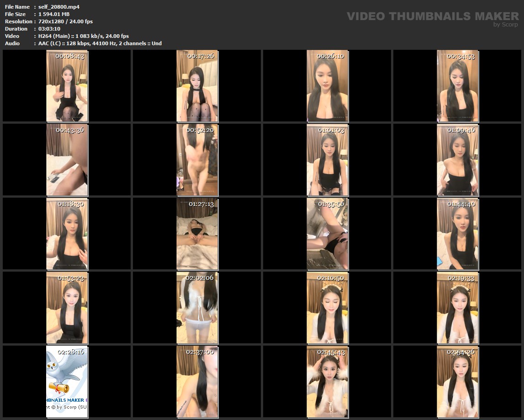Image resolution: width=524 pixels, height=420 pixels.
Task: Click the owl logo thumbnail at 02:28:16
Action: (x=67, y=381)
